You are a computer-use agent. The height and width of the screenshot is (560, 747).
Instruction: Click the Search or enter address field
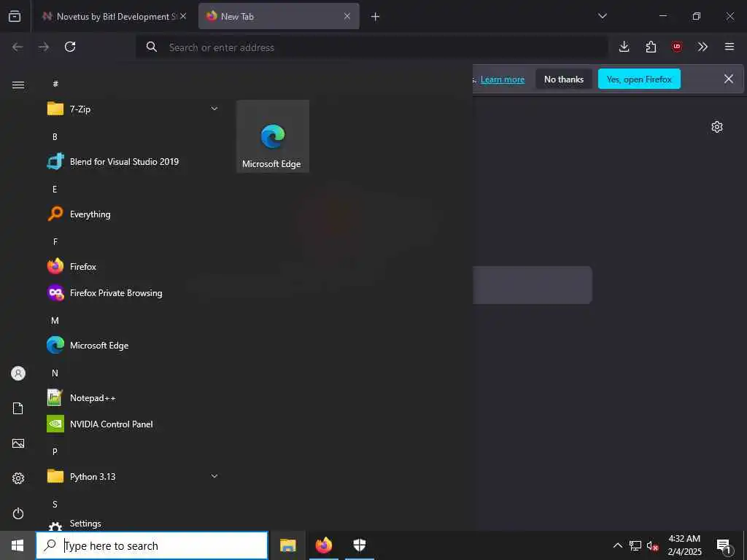371,47
